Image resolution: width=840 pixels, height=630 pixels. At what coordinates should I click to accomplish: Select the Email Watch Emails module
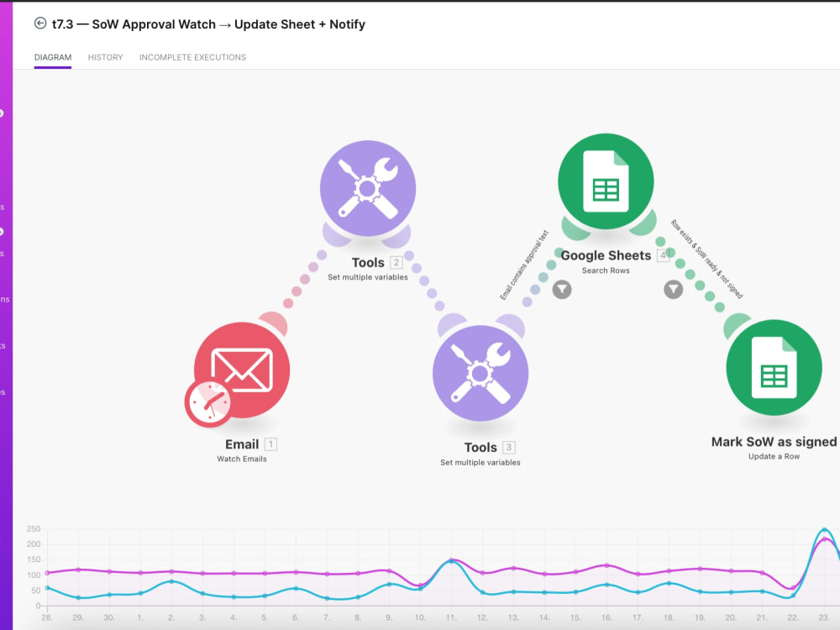coord(242,370)
